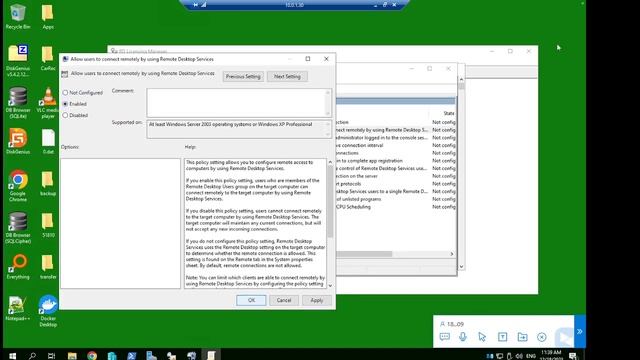Click the Supported on text field
Screen dimensions: 640x360
point(236,129)
